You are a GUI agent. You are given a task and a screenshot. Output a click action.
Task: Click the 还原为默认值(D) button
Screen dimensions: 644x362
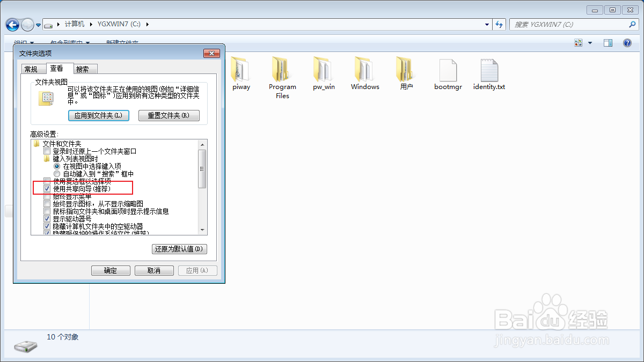[179, 249]
